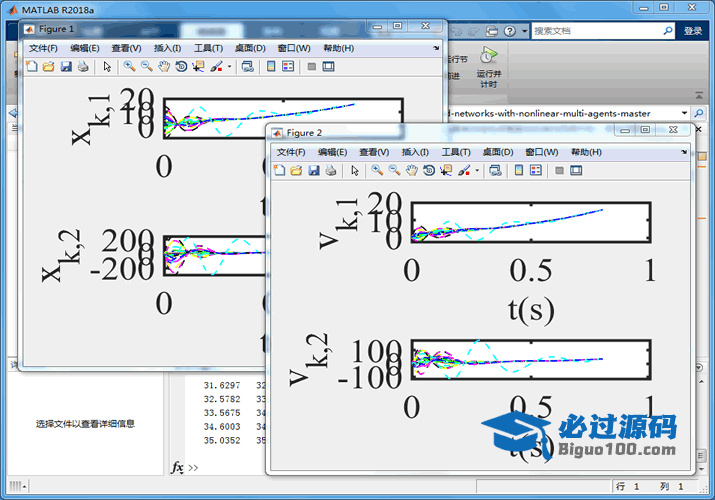715x500 pixels.
Task: Open 查看(V) menu in Figure 2
Action: pos(374,152)
